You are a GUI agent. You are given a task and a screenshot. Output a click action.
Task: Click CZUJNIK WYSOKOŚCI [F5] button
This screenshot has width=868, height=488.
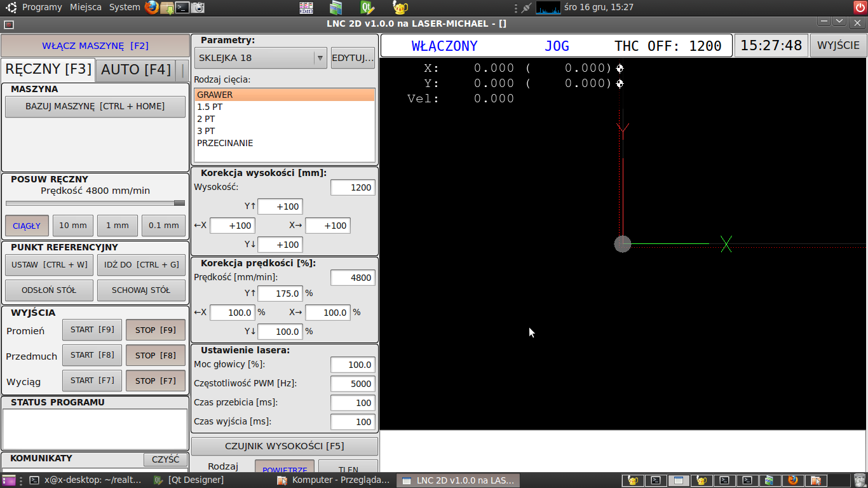coord(285,446)
